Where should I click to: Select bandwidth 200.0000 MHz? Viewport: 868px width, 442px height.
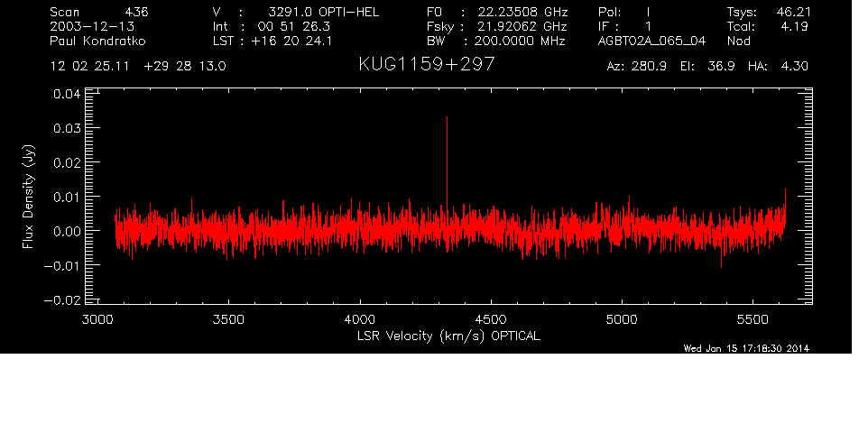521,41
